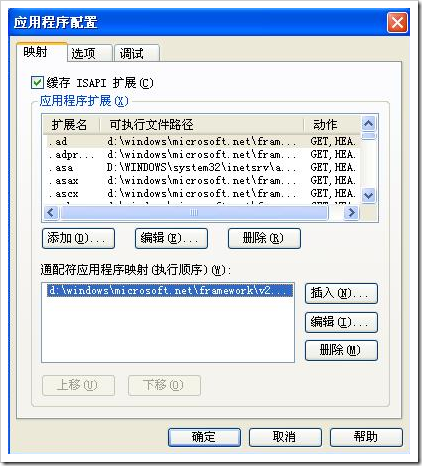Screen dimensions: 422x466
Task: Click the 动作 column header
Action: 332,125
